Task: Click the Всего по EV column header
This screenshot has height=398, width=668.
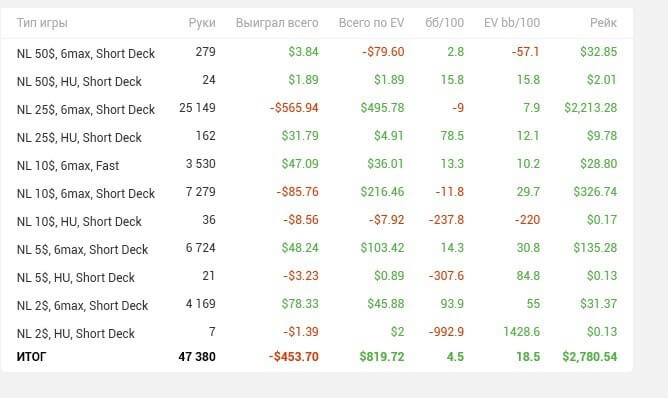Action: (371, 23)
